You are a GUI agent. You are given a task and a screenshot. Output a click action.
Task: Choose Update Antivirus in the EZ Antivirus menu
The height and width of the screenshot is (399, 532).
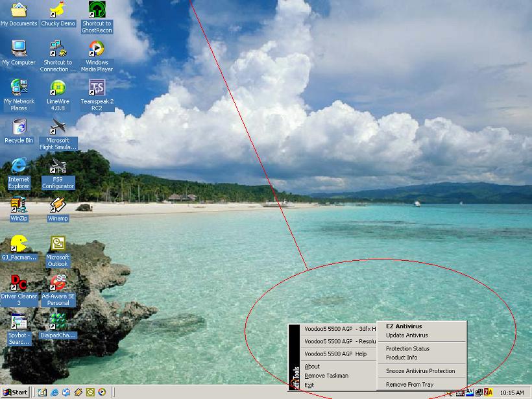407,335
